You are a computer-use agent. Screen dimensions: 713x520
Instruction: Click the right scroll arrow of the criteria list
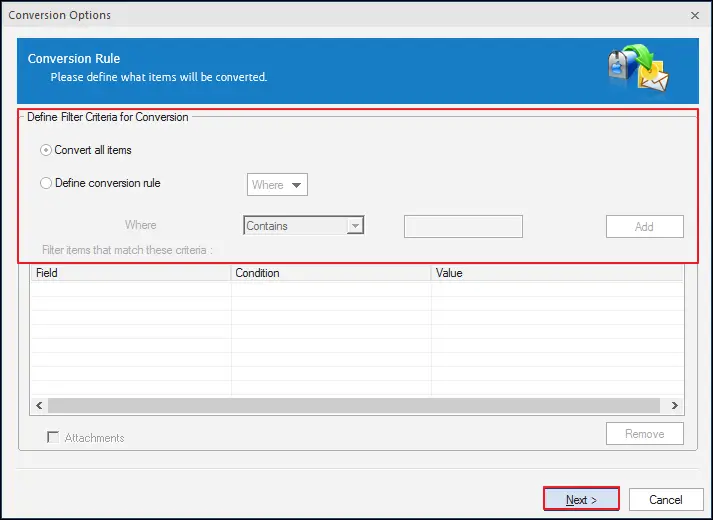pyautogui.click(x=675, y=405)
